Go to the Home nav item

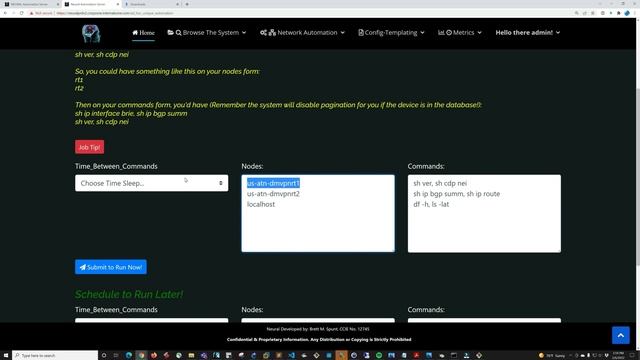pyautogui.click(x=143, y=33)
